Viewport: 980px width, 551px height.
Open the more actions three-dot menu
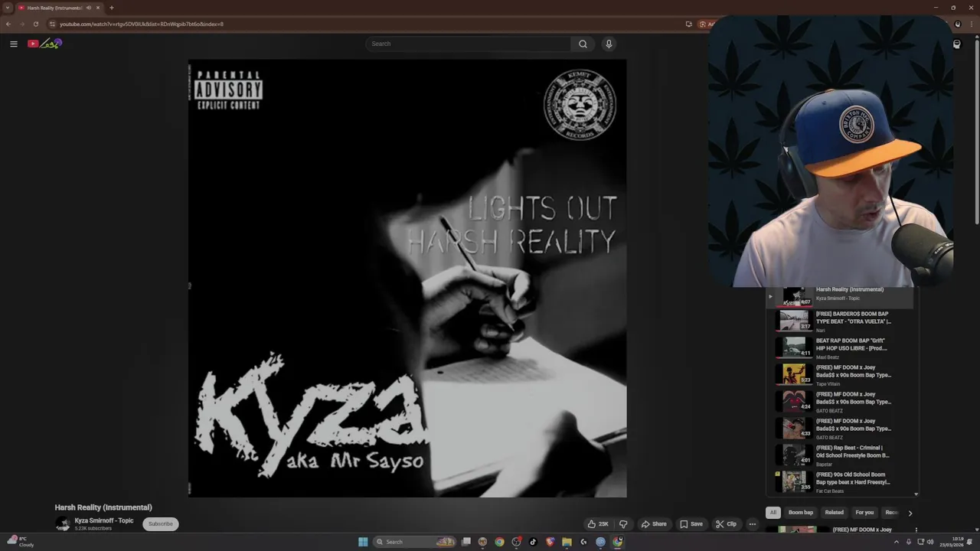tap(752, 524)
